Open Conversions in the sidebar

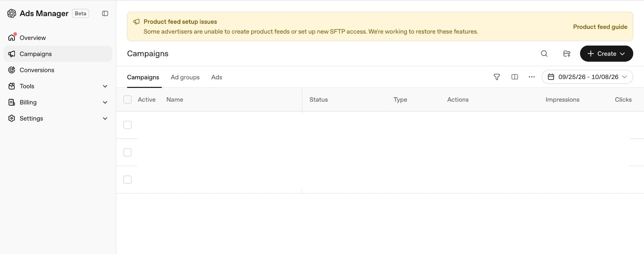58,70
